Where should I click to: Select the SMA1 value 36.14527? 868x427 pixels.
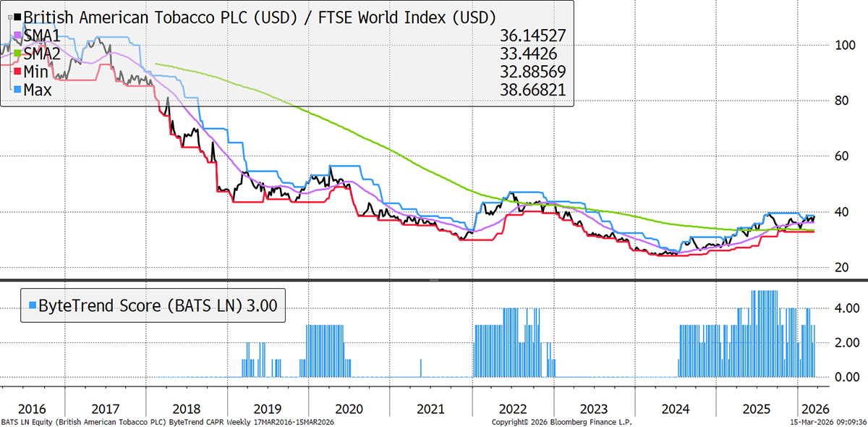click(x=532, y=35)
